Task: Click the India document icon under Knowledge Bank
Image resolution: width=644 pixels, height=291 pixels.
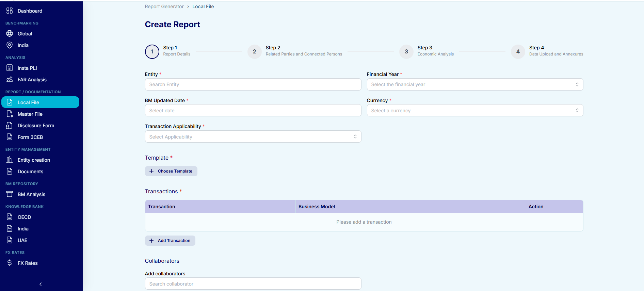Action: click(10, 228)
